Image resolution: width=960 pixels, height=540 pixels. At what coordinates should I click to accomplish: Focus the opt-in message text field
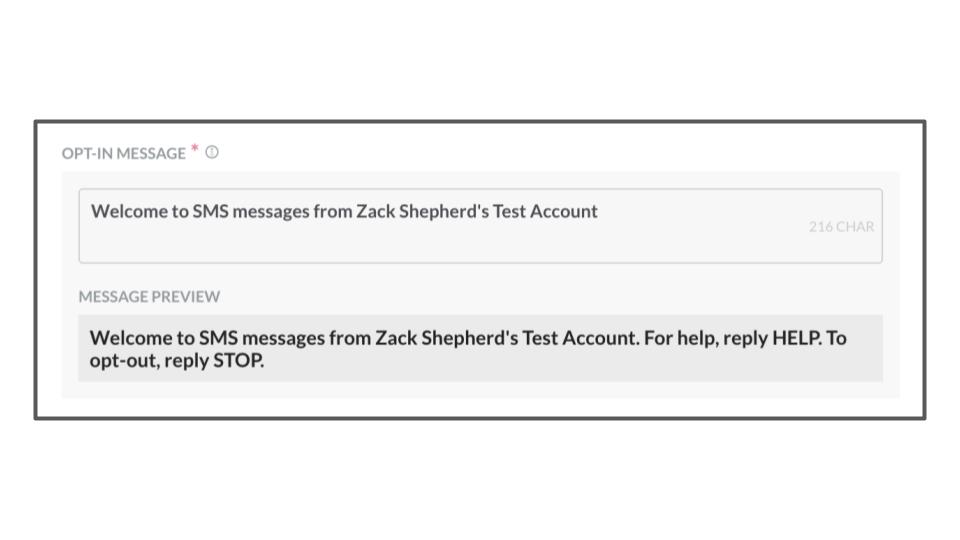click(x=480, y=226)
